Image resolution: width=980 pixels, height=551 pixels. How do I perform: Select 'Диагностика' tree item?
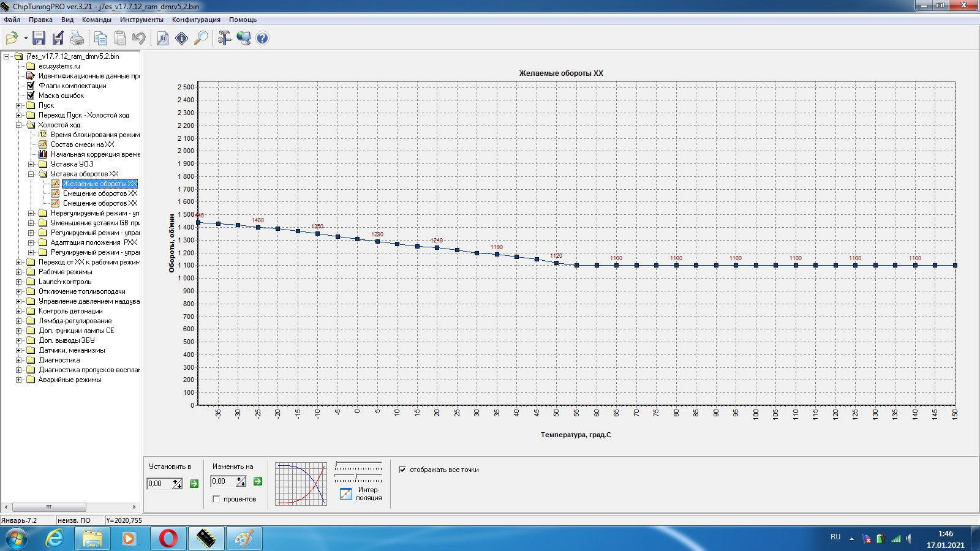(59, 360)
